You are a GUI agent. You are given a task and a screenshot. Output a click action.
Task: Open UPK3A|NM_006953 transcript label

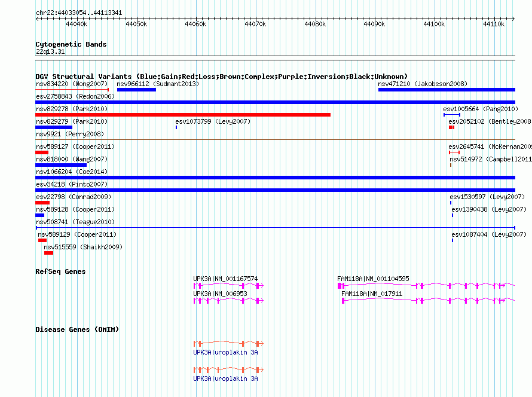click(x=220, y=294)
